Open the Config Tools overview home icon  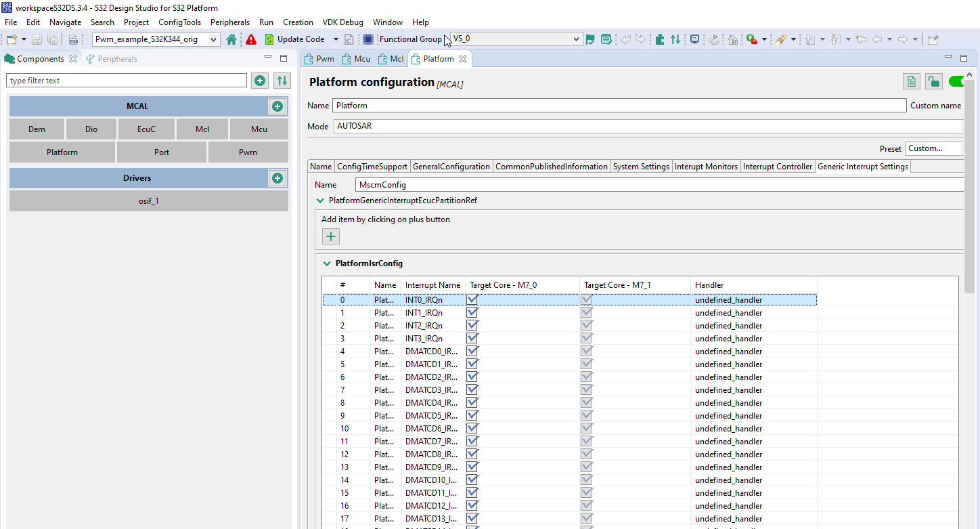(x=230, y=39)
